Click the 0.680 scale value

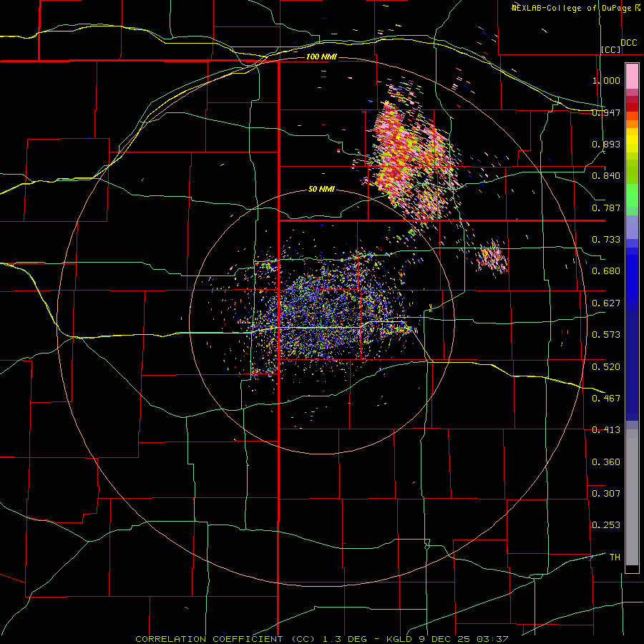(x=606, y=271)
